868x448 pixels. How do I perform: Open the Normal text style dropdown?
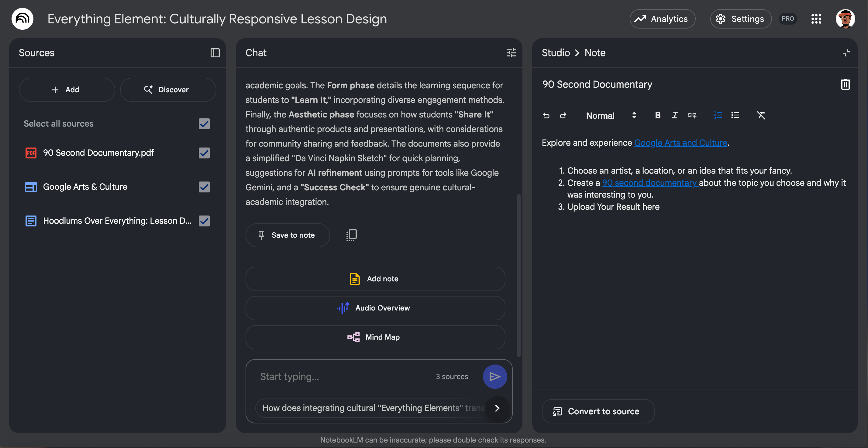click(611, 115)
